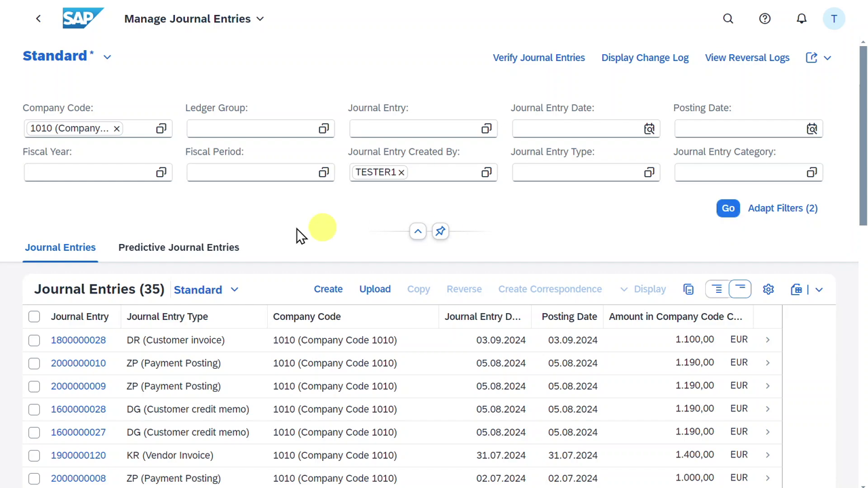The width and height of the screenshot is (868, 488).
Task: Click Display Change Log
Action: coord(645,58)
